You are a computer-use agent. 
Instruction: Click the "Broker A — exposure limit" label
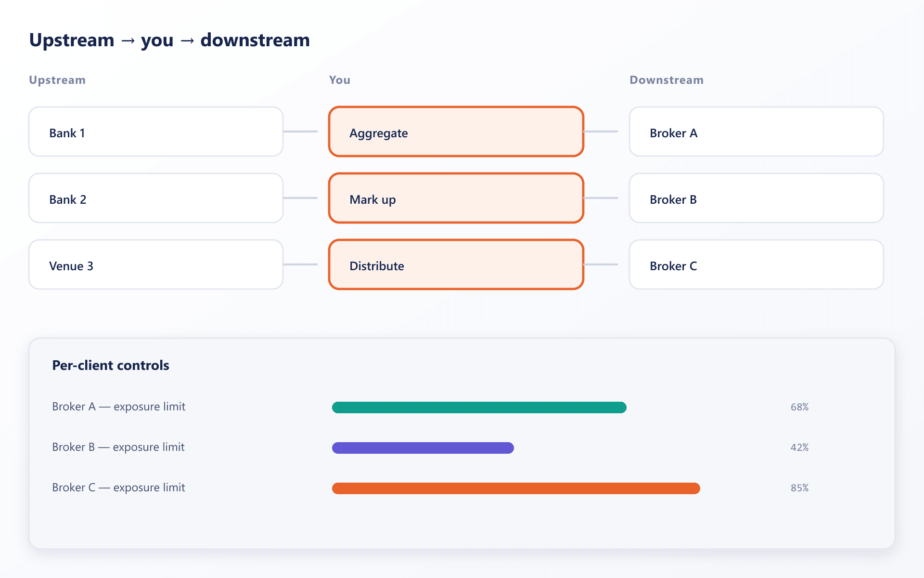pos(118,407)
